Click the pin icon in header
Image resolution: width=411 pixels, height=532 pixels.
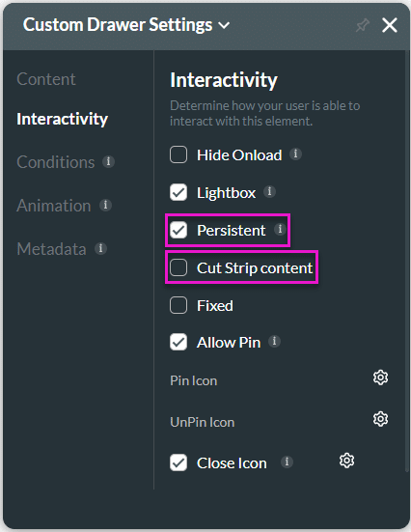363,25
